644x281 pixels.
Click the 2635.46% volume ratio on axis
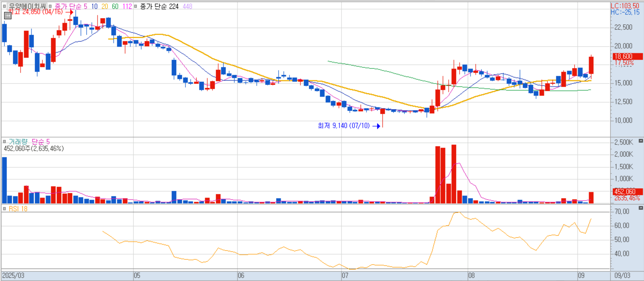627,198
